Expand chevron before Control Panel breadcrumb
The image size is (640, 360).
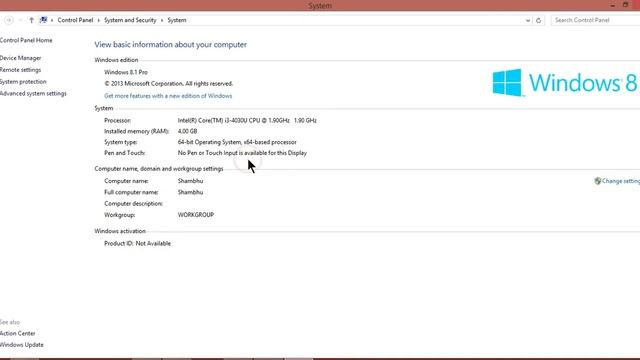point(52,20)
